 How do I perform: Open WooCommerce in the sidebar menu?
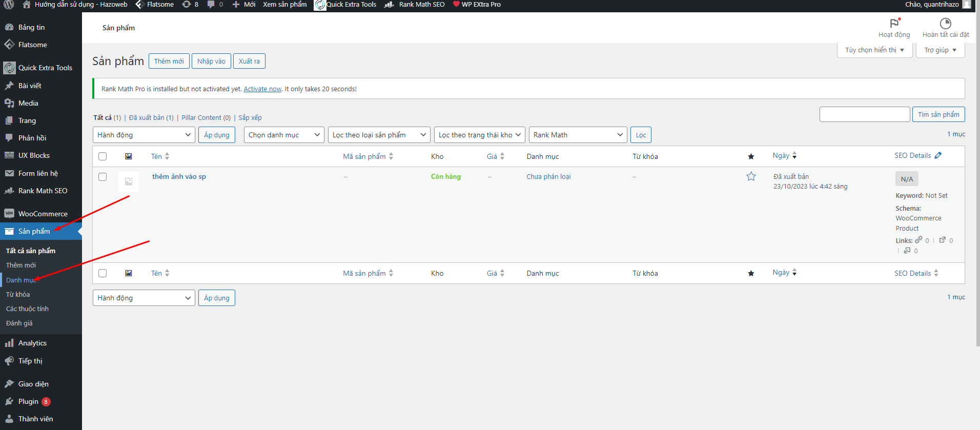43,214
